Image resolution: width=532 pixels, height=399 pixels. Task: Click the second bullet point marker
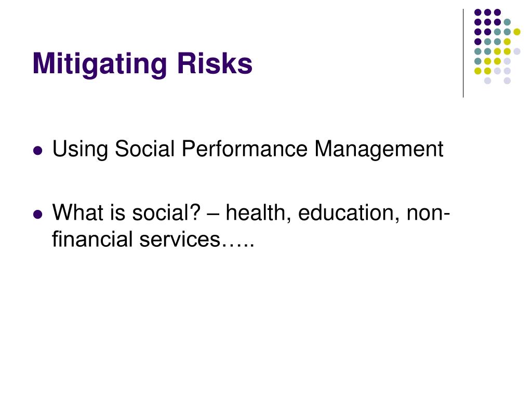tap(38, 215)
